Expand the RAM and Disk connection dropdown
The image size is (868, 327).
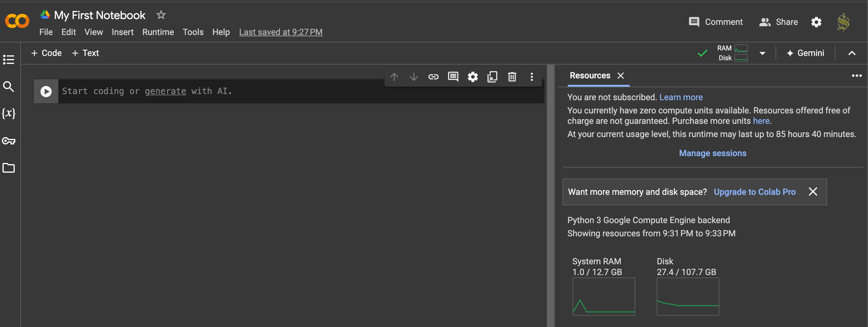click(763, 53)
